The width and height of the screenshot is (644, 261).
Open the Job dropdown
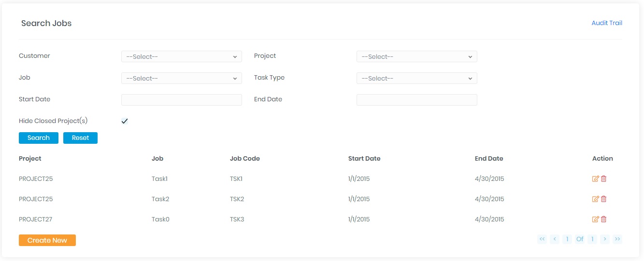(x=182, y=78)
